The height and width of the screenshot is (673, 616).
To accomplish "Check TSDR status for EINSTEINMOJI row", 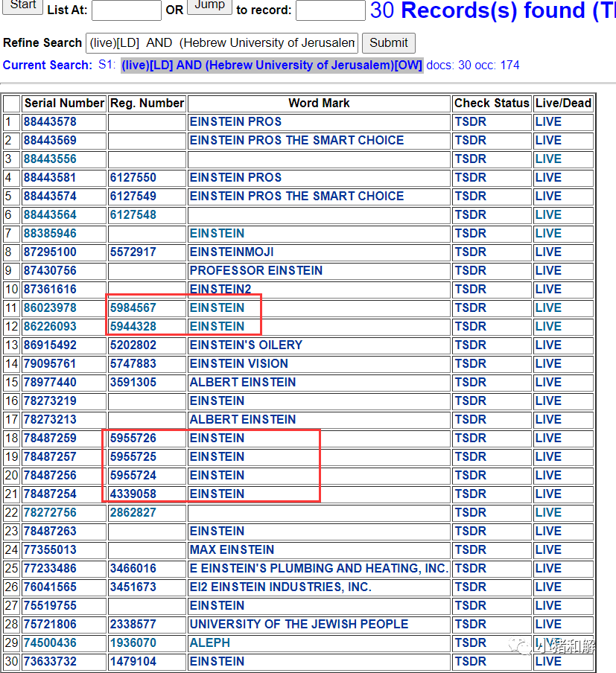I will pos(470,252).
